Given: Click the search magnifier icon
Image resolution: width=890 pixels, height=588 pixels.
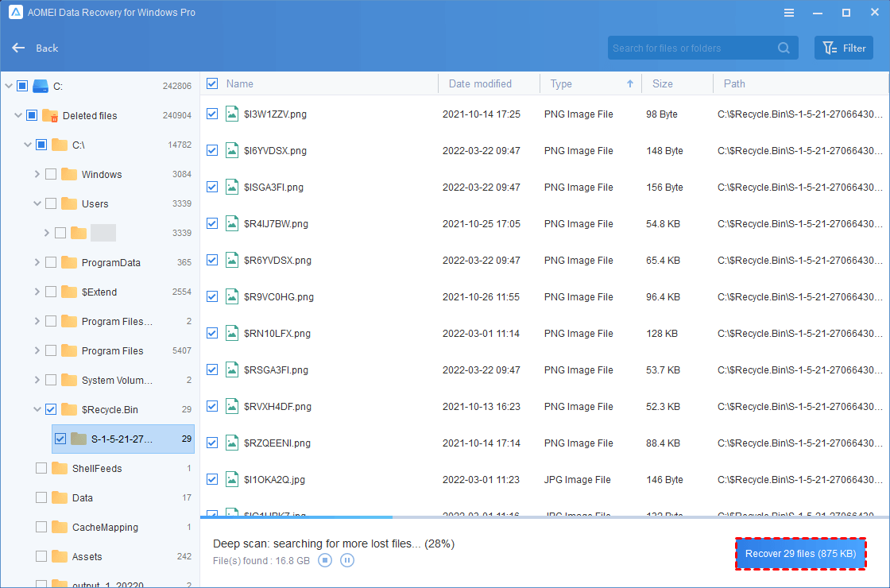Looking at the screenshot, I should coord(783,48).
